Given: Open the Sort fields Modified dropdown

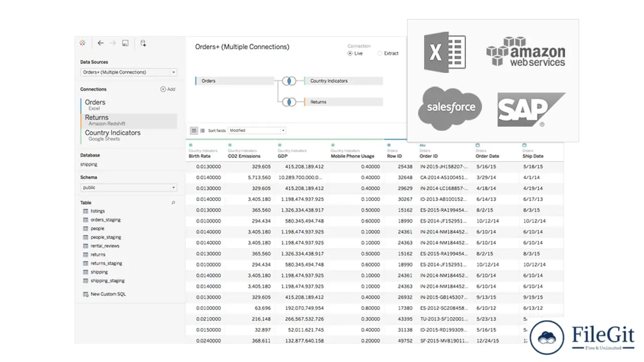Looking at the screenshot, I should pyautogui.click(x=257, y=130).
